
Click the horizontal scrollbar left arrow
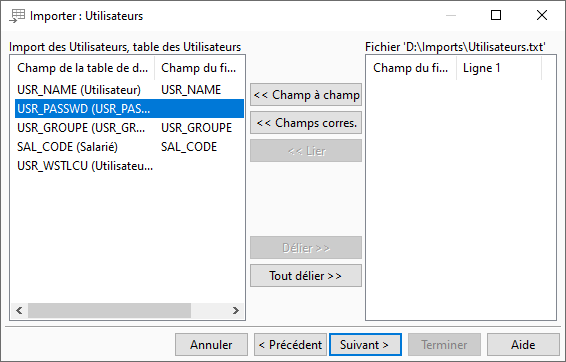[19, 310]
